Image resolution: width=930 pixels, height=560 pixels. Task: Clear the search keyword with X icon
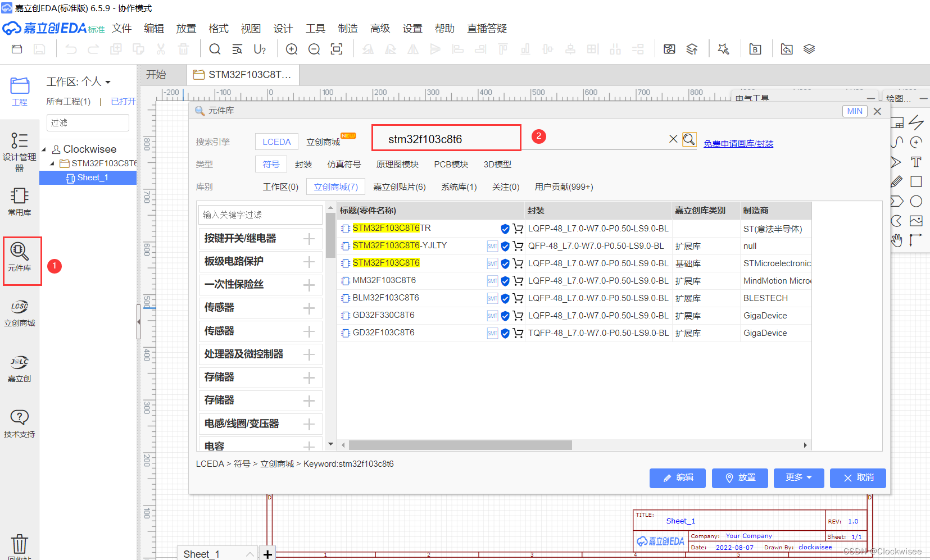coord(673,139)
